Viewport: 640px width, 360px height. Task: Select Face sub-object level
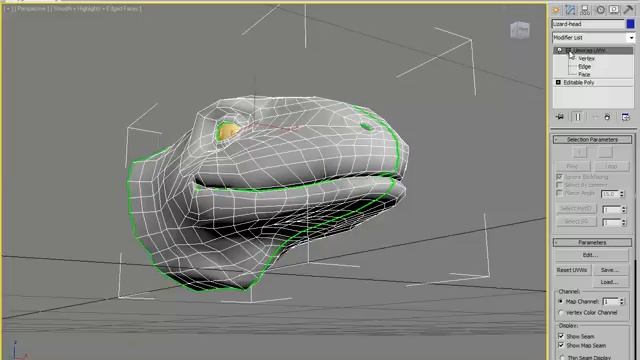(x=584, y=74)
